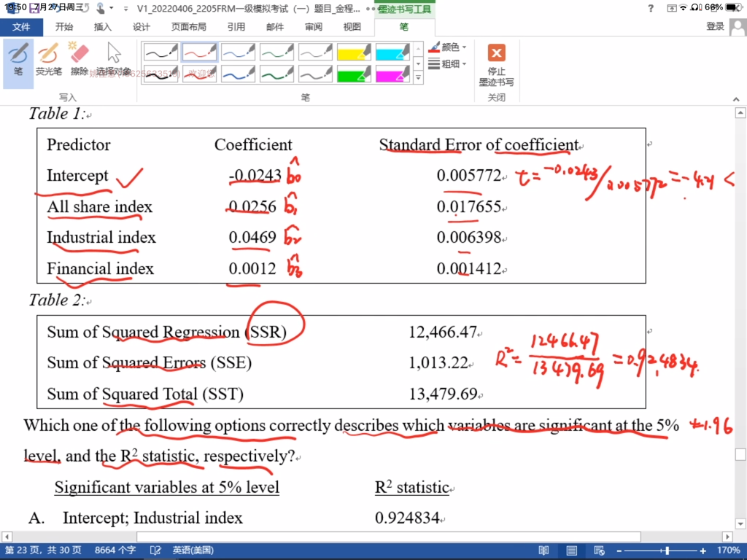This screenshot has height=560, width=747.
Task: Open the pen Color dropdown
Action: coord(449,47)
